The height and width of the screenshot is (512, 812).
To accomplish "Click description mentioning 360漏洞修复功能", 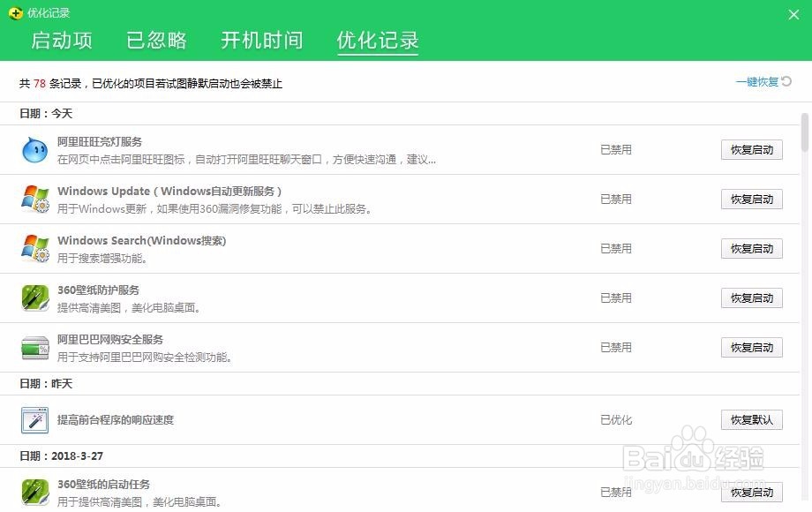I will click(214, 209).
